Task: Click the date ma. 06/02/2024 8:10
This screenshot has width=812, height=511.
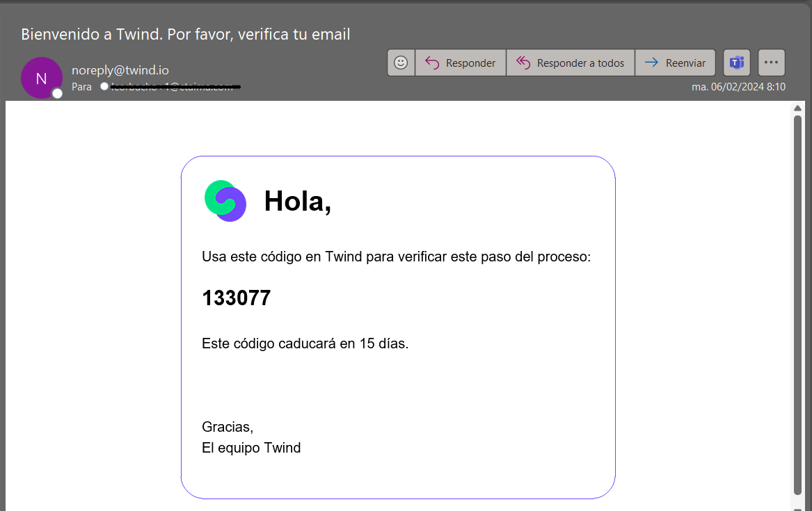Action: tap(738, 87)
